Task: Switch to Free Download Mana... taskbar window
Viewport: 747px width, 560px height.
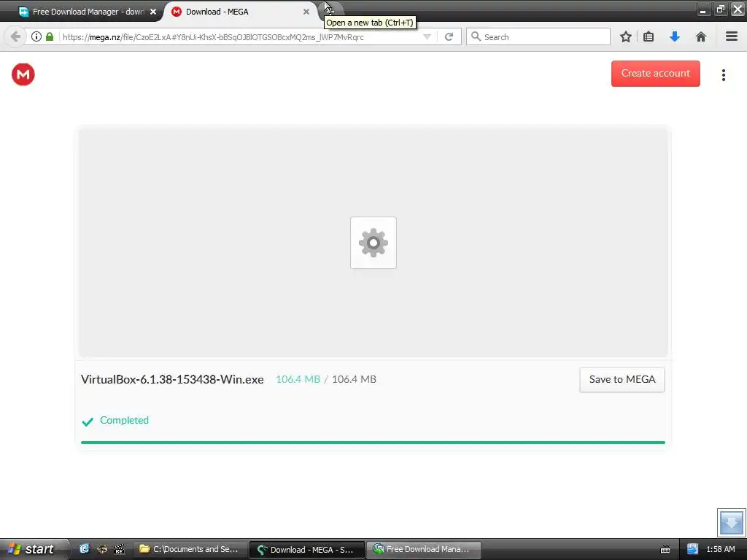Action: (424, 550)
